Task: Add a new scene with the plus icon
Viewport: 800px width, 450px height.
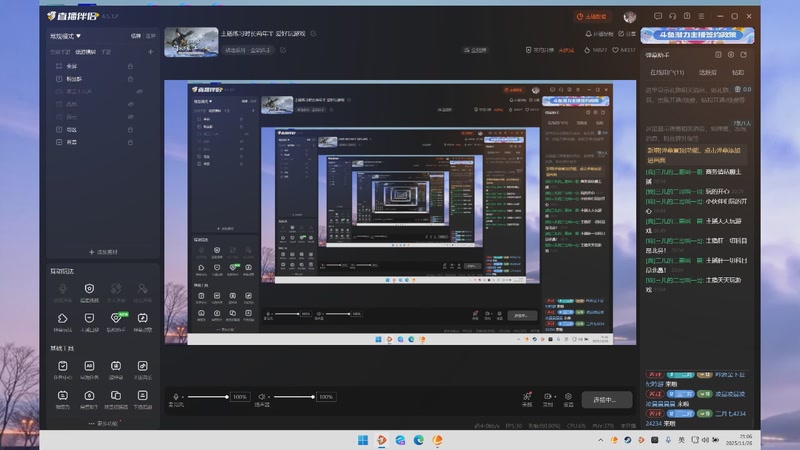Action: coord(150,52)
